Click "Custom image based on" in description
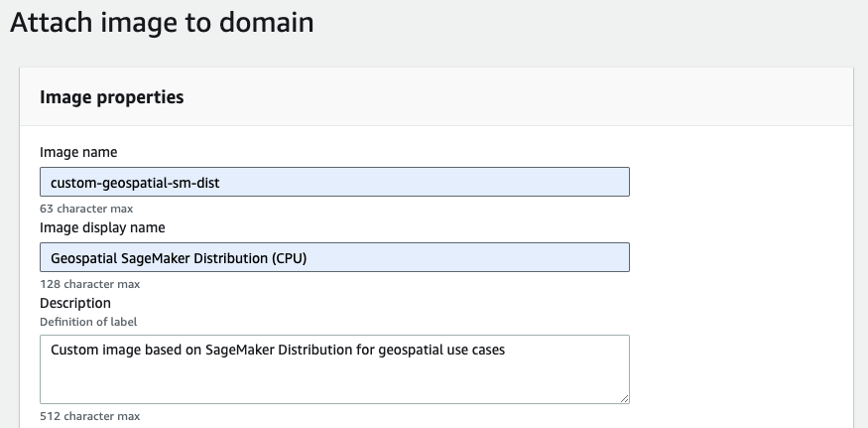868x428 pixels. (126, 351)
